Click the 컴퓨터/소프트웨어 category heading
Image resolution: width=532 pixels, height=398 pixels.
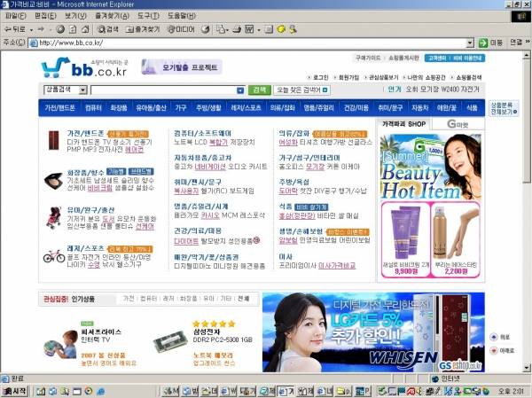point(202,133)
